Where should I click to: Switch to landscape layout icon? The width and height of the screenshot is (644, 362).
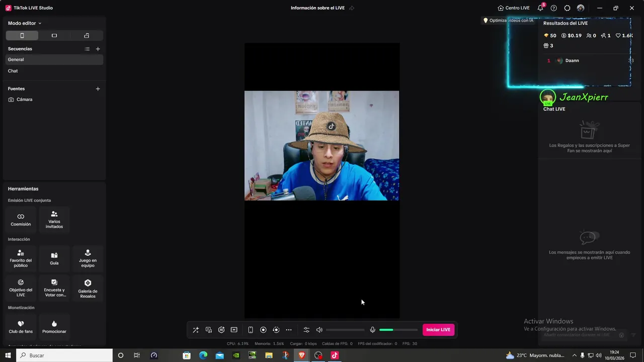(54, 36)
